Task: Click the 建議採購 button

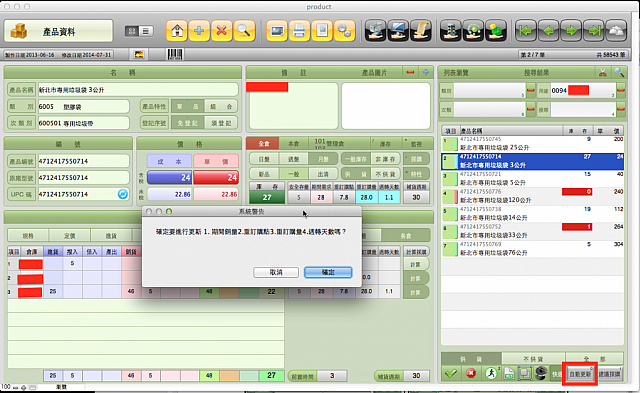Action: click(x=609, y=374)
